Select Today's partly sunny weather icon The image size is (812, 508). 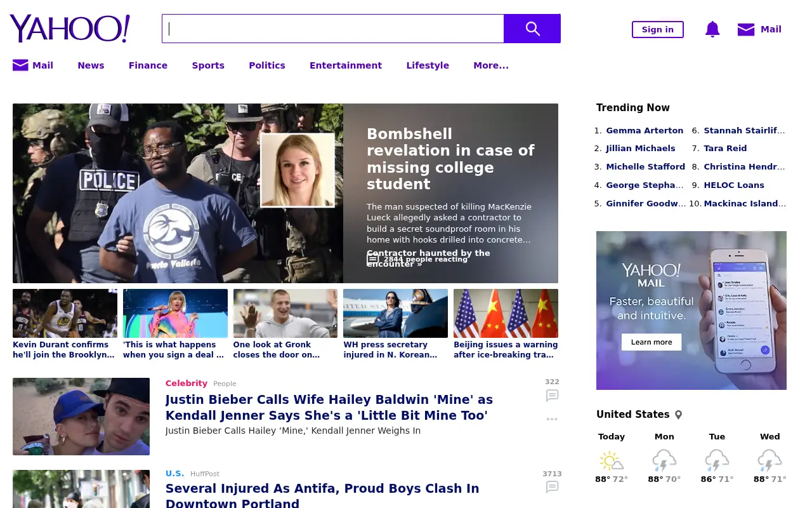[x=611, y=460]
